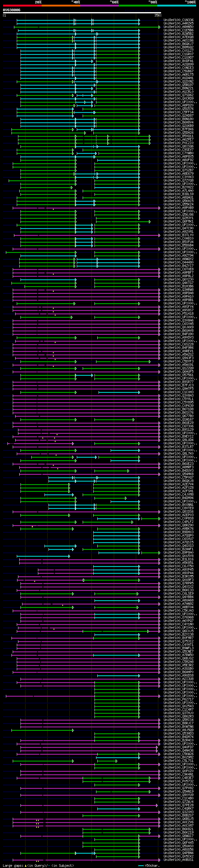Image resolution: width=199 pixels, height=868 pixels.
Task: Select the UniRef100_Q02543 hit label
Action: point(178,706)
